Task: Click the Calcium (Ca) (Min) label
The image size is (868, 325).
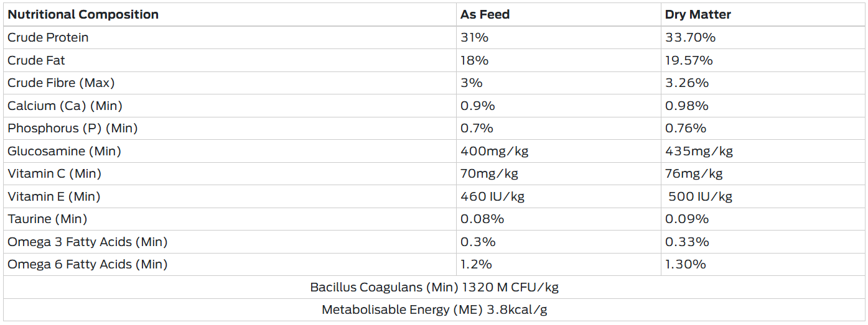Action: (x=65, y=106)
